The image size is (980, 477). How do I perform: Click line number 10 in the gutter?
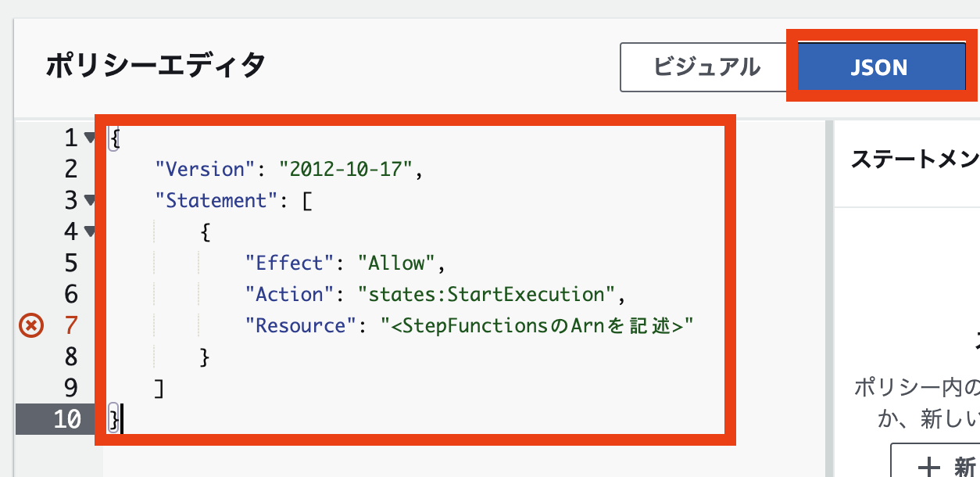click(x=66, y=419)
